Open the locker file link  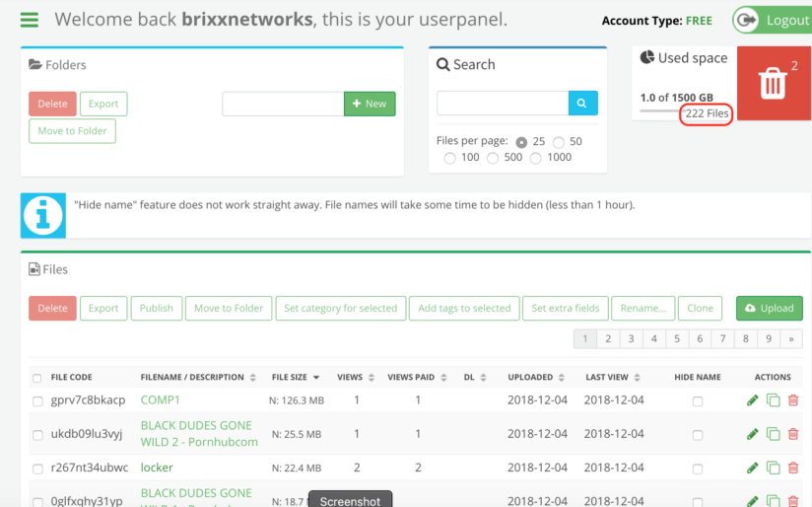click(157, 468)
